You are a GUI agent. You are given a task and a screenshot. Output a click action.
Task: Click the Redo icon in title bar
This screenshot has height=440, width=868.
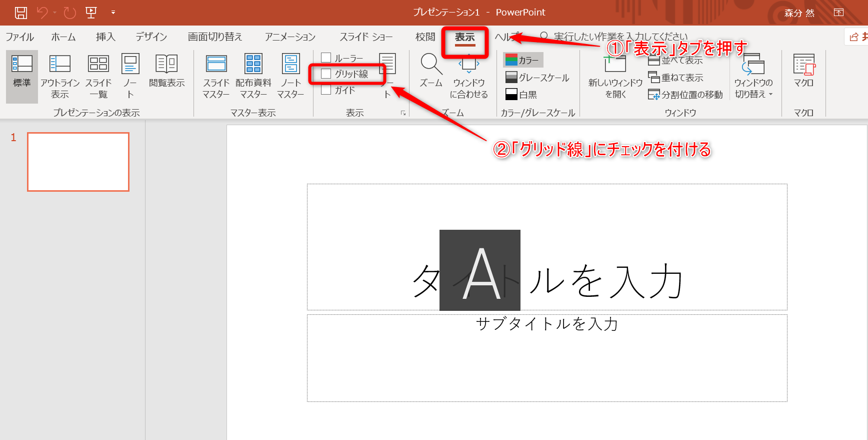pos(70,13)
